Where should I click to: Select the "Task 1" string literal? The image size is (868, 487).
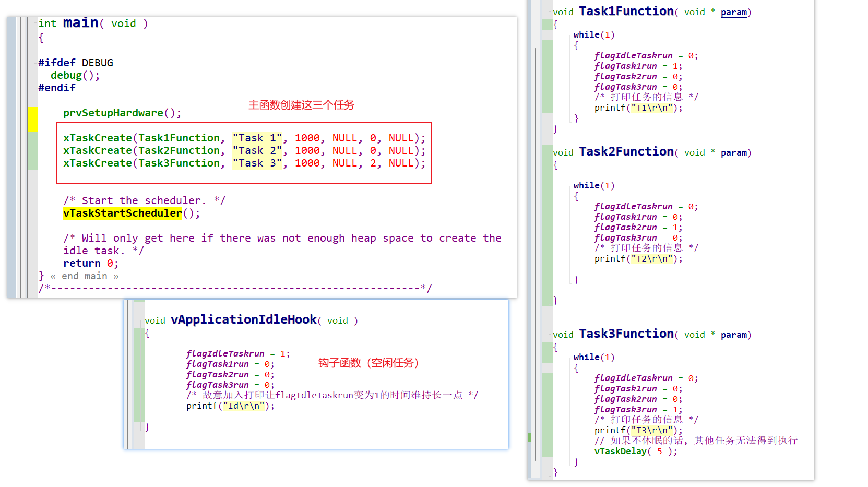click(x=257, y=138)
